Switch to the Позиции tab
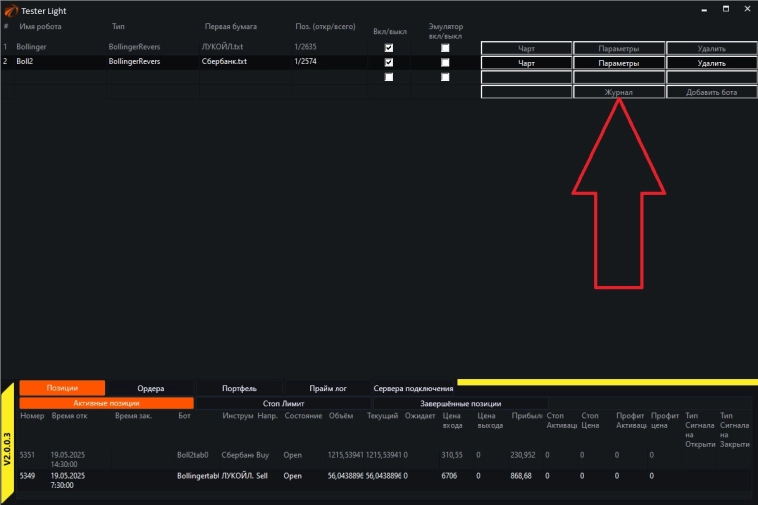758x505 pixels. (x=62, y=388)
